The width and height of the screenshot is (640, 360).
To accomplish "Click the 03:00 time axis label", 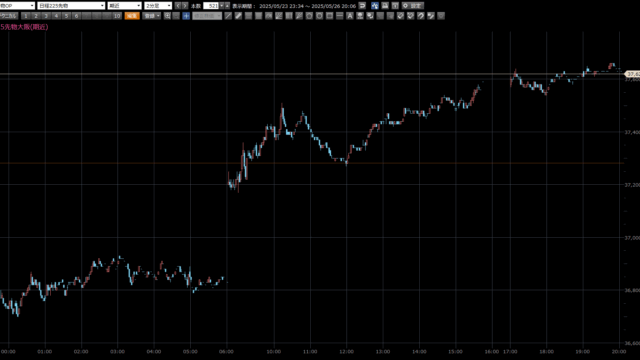I will tap(118, 351).
